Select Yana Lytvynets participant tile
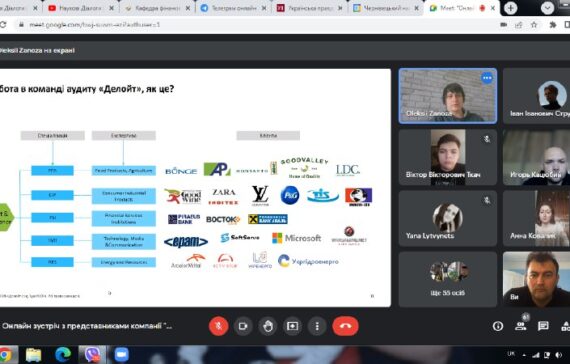 [447, 219]
